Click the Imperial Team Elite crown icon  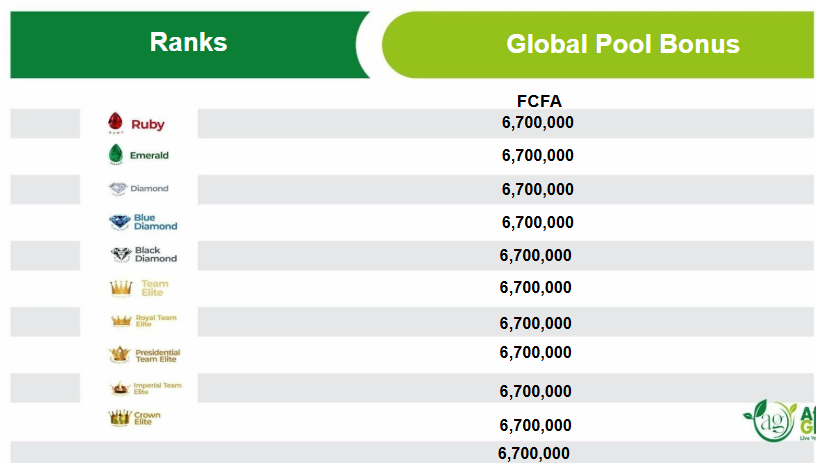pyautogui.click(x=120, y=388)
